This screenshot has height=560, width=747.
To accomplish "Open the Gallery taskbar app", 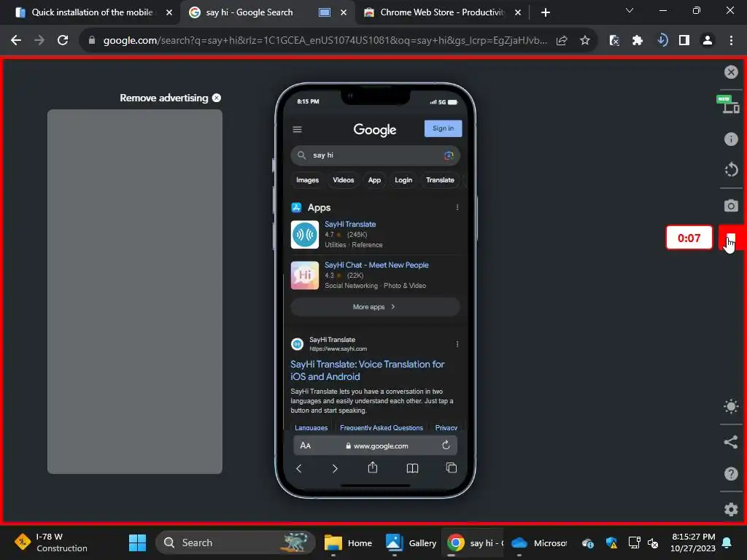I will (411, 542).
